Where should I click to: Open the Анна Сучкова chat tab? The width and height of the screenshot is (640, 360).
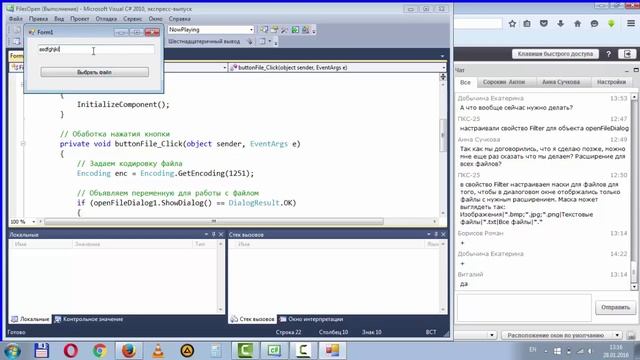[561, 82]
